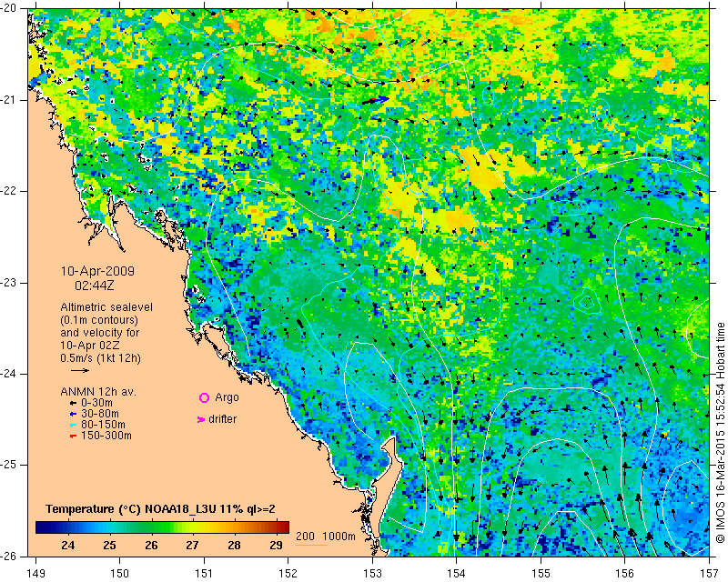Click the 'Argo' legend label
This screenshot has width=728, height=582.
coord(227,397)
